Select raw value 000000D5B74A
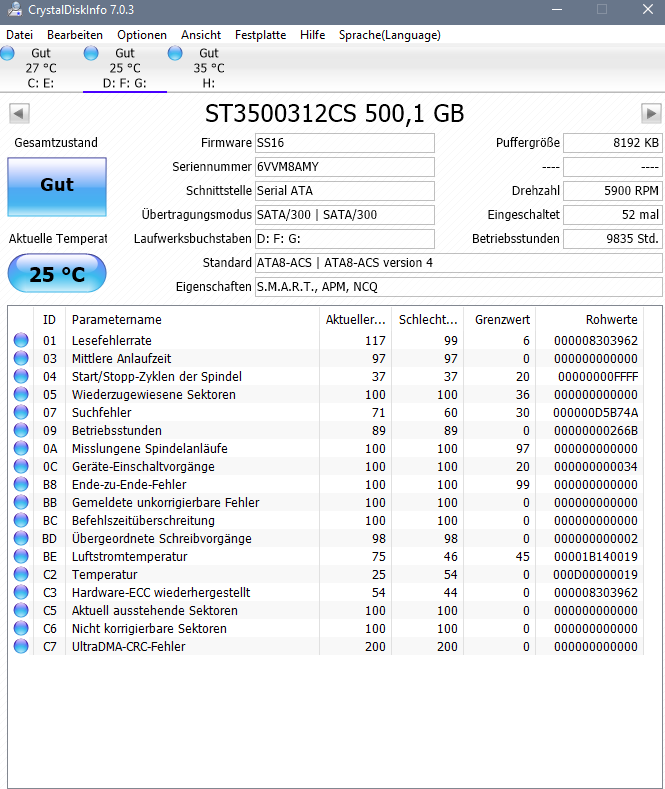 click(596, 413)
